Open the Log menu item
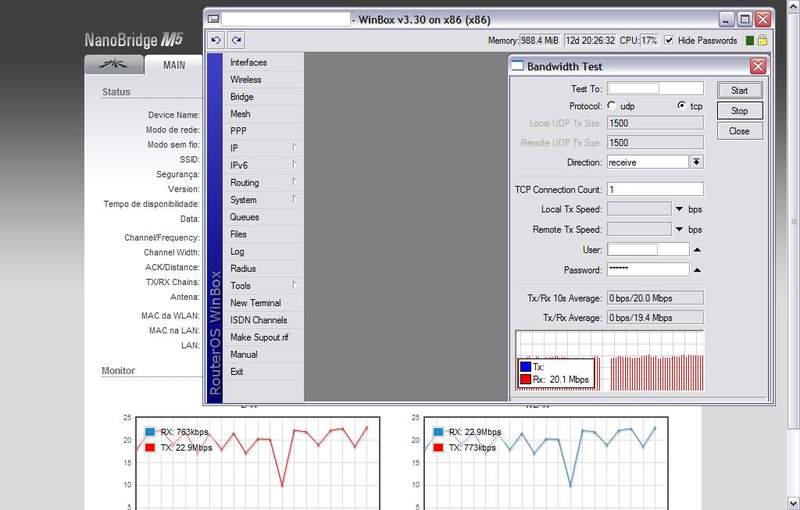The width and height of the screenshot is (800, 510). pyautogui.click(x=263, y=251)
